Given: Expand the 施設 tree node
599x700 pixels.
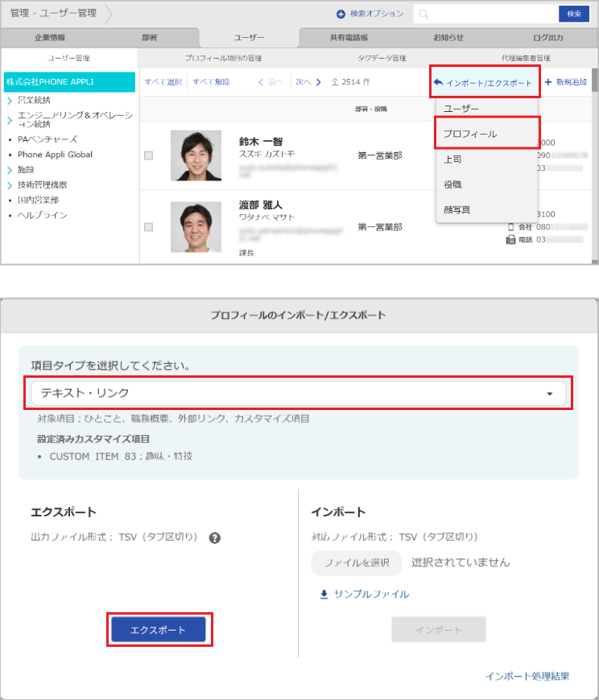Looking at the screenshot, I should 10,170.
